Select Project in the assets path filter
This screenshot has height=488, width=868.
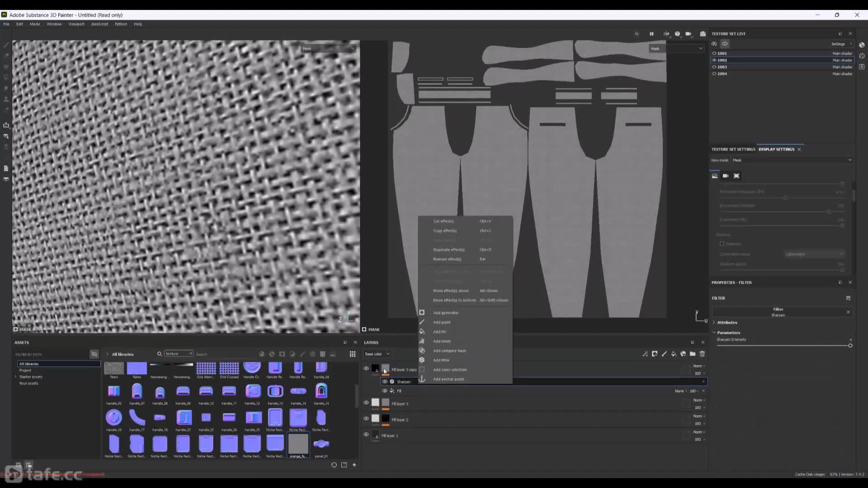point(25,370)
